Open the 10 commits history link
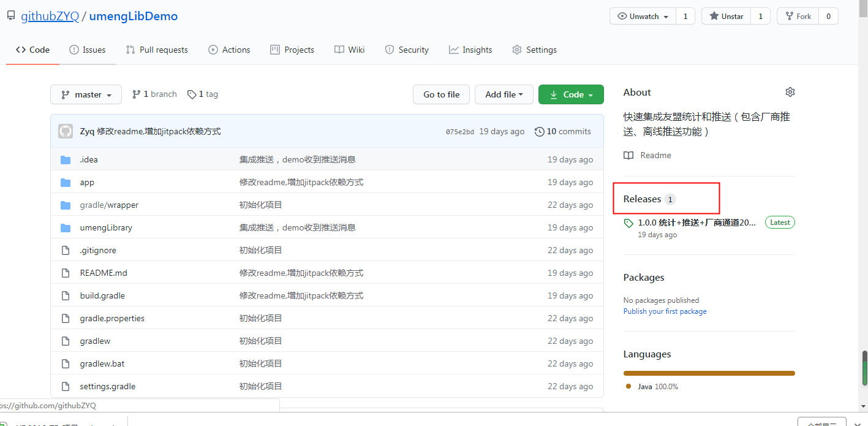 pos(563,131)
